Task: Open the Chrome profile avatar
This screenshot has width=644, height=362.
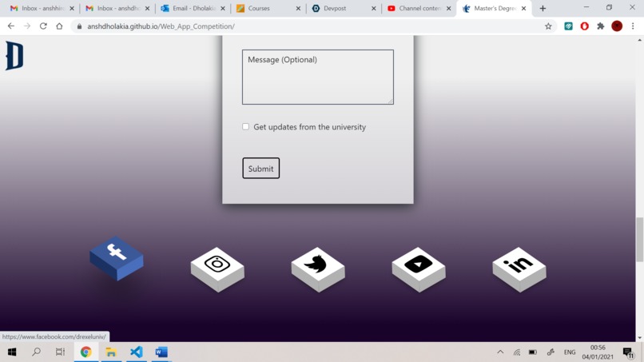Action: 617,26
